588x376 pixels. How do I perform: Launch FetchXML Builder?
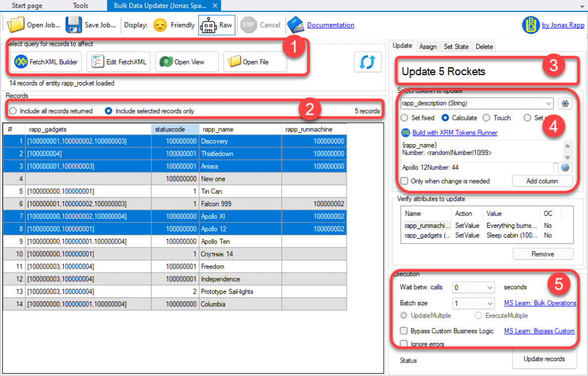coord(46,62)
